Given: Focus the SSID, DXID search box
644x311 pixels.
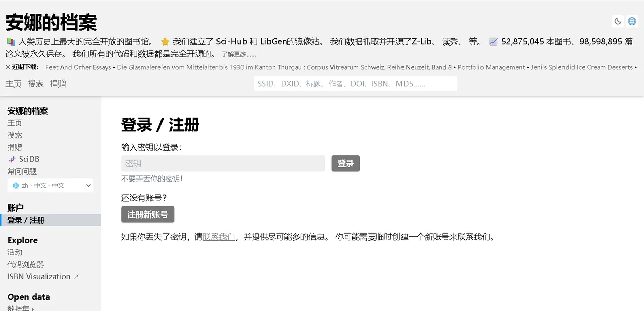Looking at the screenshot, I should (355, 84).
